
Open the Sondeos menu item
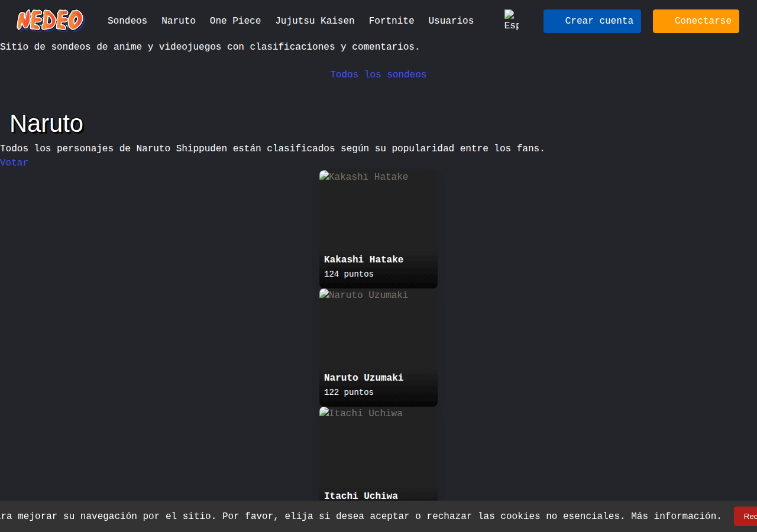coord(127,21)
